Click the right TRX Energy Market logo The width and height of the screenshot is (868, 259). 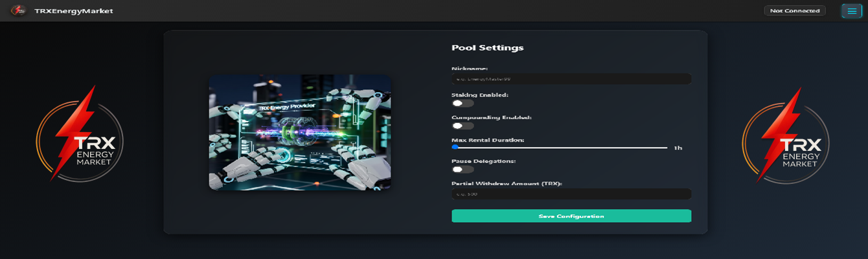785,135
